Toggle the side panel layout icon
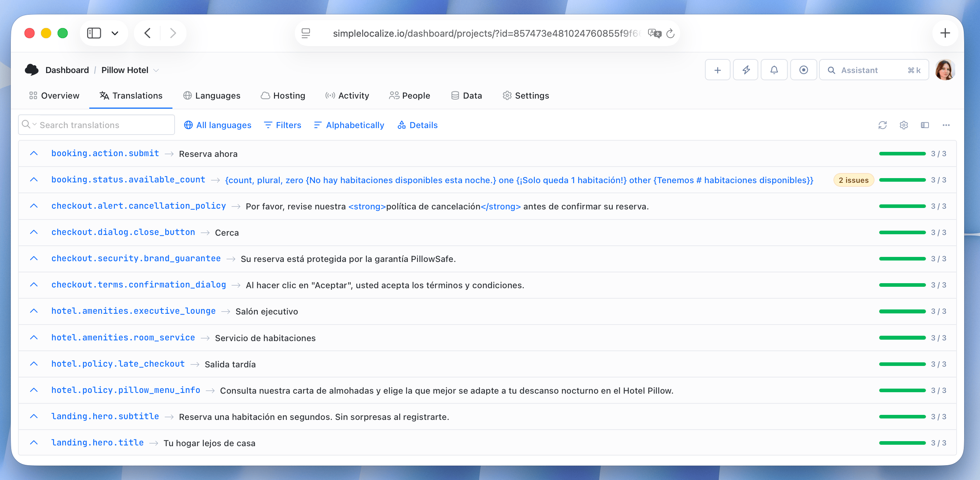This screenshot has height=480, width=980. pyautogui.click(x=925, y=125)
